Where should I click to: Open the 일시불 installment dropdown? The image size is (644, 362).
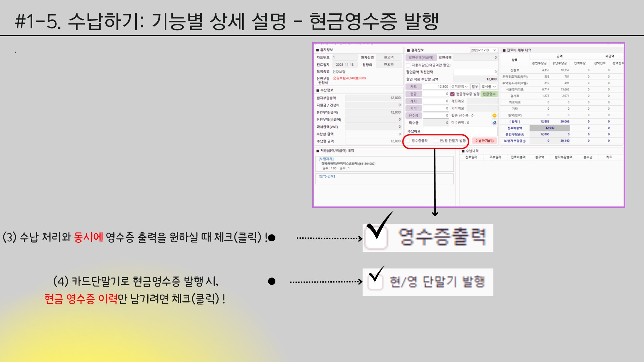click(488, 87)
